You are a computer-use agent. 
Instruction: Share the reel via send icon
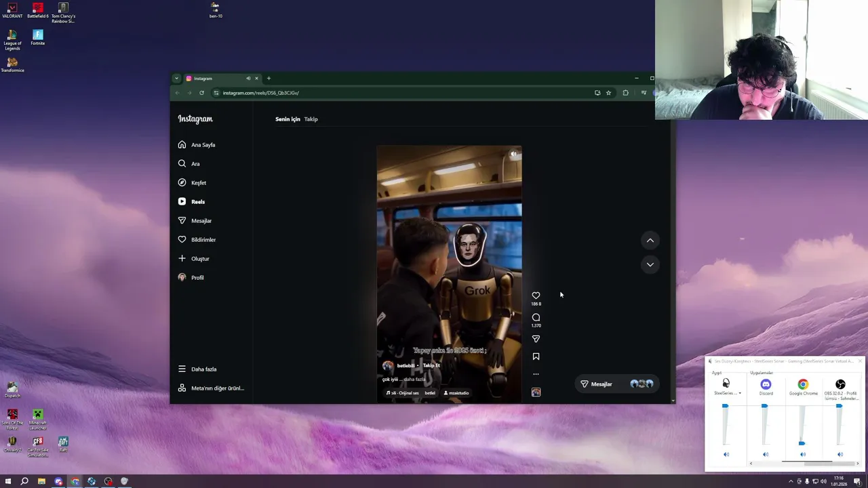coord(536,339)
